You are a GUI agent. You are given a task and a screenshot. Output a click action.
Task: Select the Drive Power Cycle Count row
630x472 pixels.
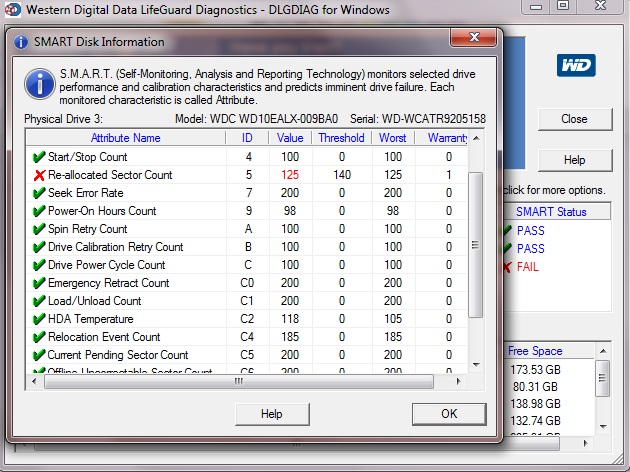(247, 265)
